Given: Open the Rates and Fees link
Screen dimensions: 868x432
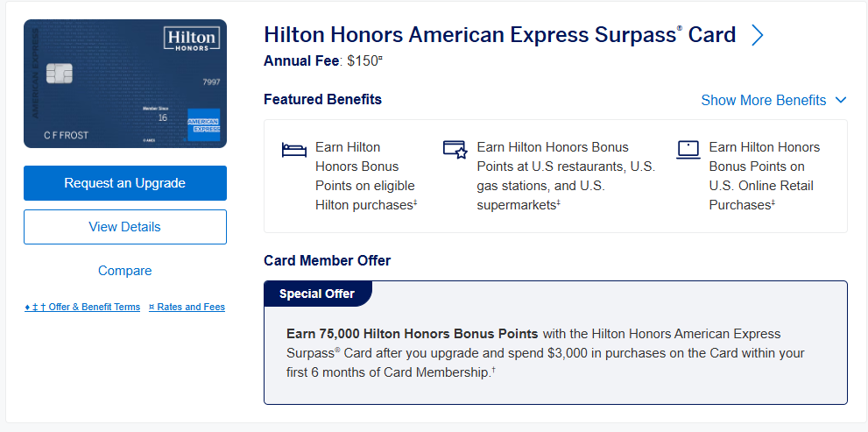Looking at the screenshot, I should (187, 308).
